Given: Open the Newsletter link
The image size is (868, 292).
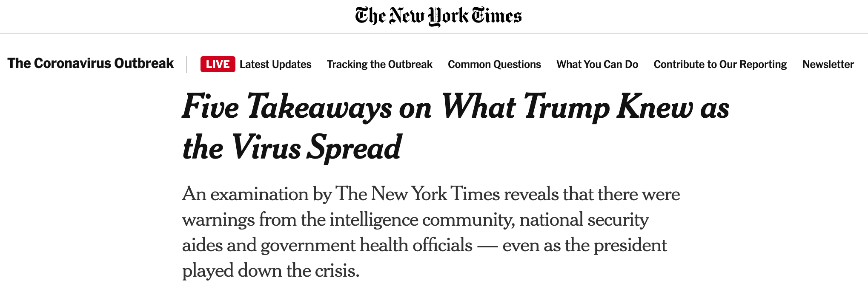Looking at the screenshot, I should [x=828, y=64].
